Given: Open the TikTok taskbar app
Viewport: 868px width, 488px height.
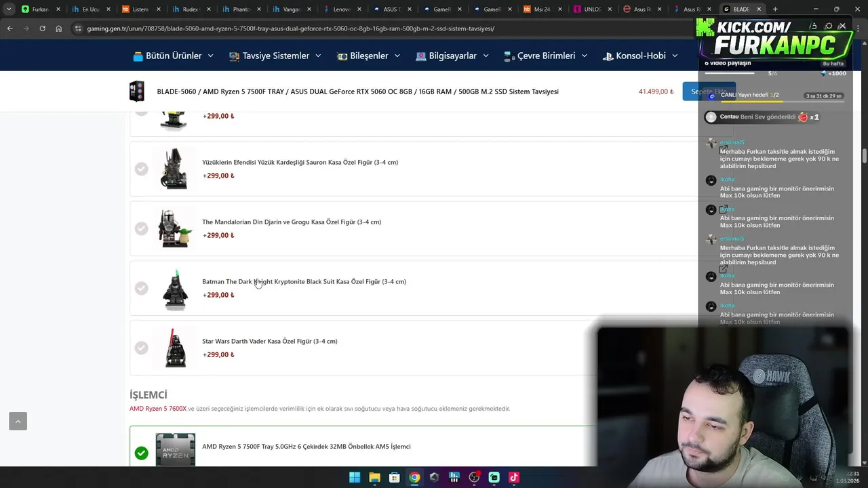Looking at the screenshot, I should (x=514, y=477).
